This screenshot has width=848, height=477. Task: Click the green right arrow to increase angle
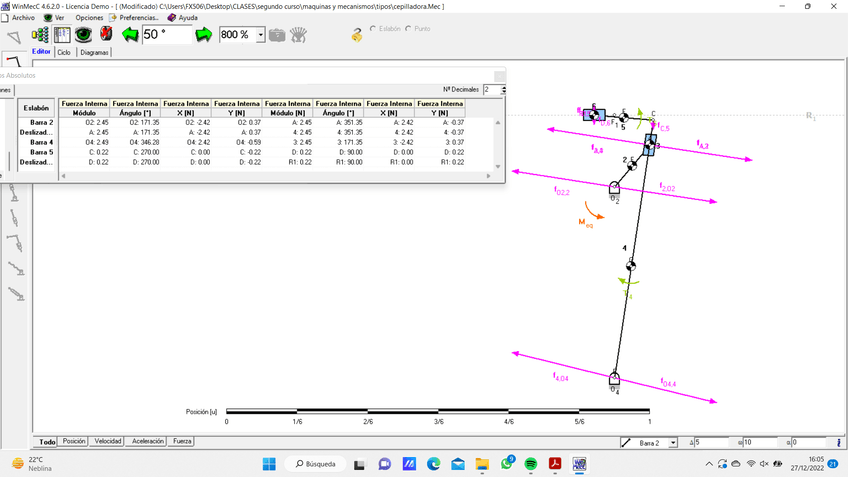click(x=204, y=35)
